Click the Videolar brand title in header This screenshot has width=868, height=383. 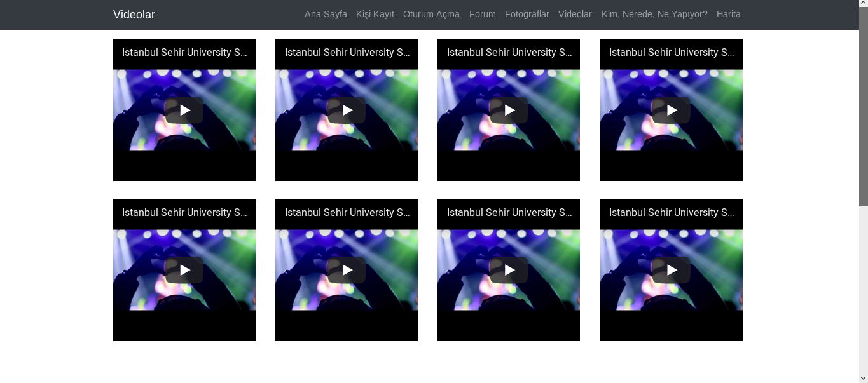134,15
